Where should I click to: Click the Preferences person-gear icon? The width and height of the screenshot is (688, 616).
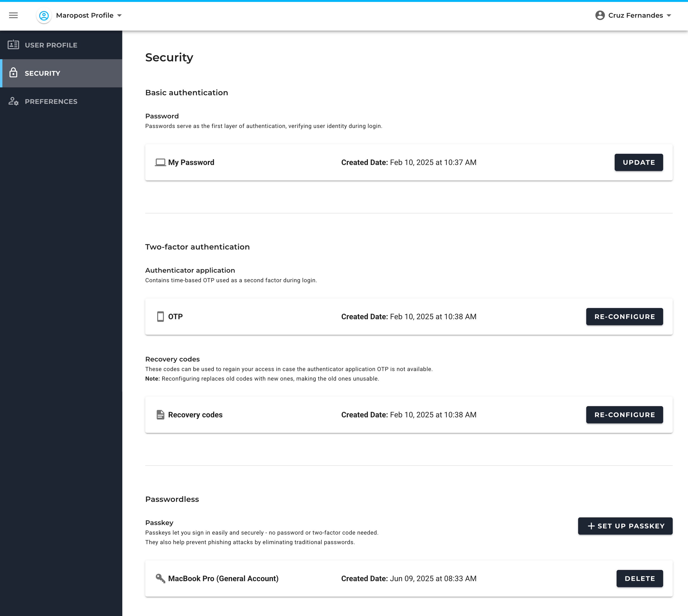click(13, 101)
